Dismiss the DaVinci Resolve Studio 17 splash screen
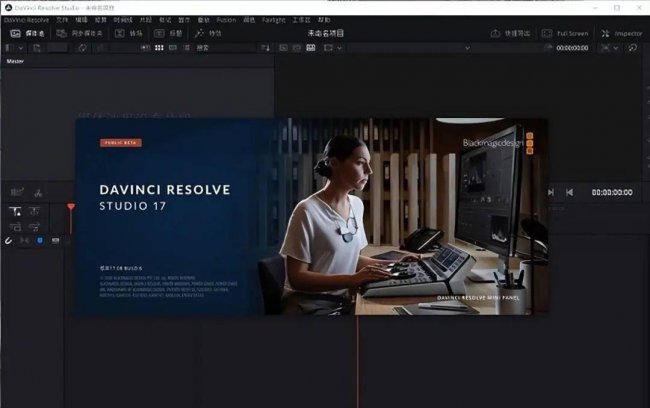The height and width of the screenshot is (408, 650). tap(311, 216)
